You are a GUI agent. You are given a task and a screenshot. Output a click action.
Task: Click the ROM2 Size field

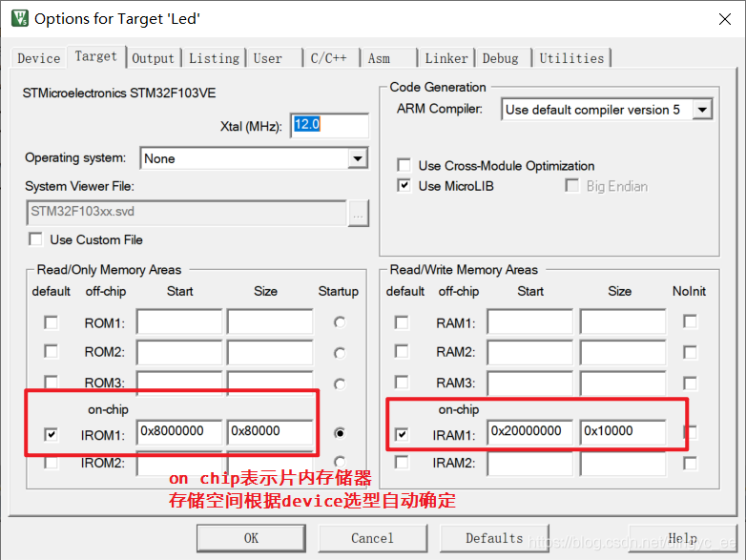pos(270,353)
